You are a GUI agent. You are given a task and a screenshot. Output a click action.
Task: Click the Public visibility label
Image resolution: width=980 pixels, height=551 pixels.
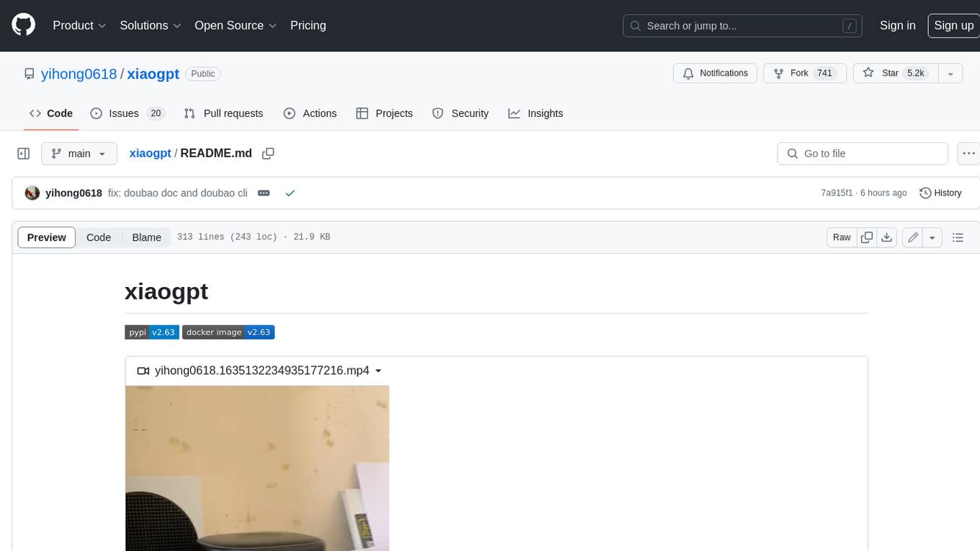point(203,74)
